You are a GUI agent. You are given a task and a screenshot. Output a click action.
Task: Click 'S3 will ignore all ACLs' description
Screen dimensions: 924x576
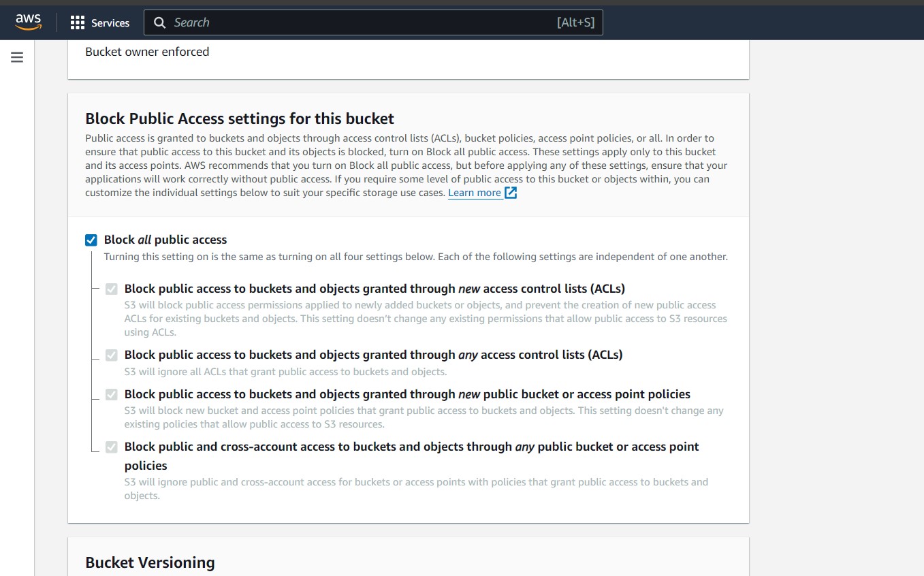(285, 372)
